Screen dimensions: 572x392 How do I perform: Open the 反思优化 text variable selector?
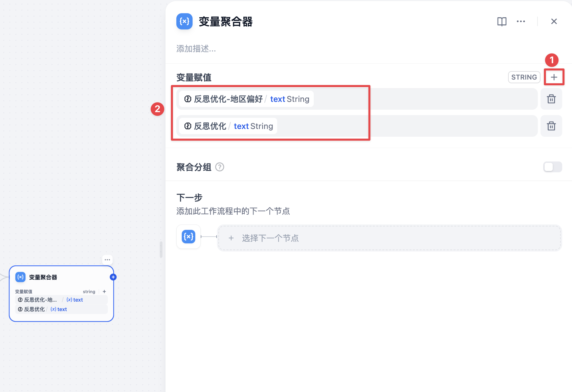point(228,126)
